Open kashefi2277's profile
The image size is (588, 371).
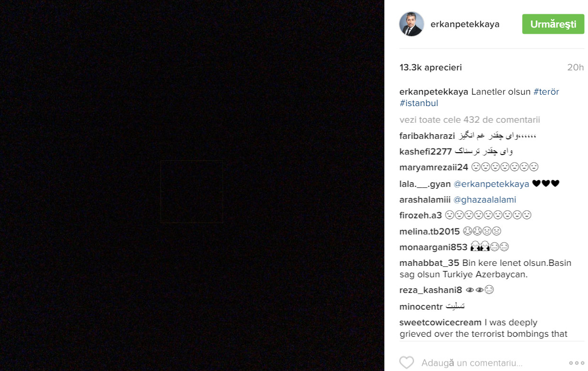coord(426,152)
